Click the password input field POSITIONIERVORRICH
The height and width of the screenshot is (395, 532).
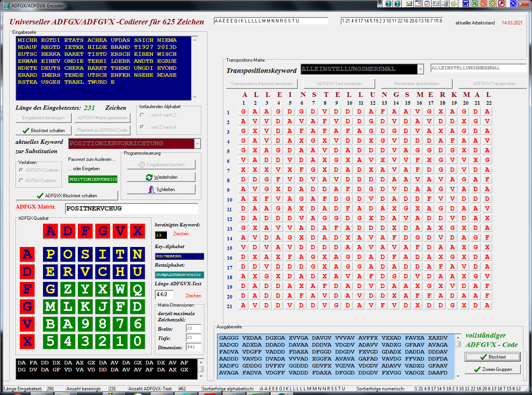pyautogui.click(x=93, y=179)
